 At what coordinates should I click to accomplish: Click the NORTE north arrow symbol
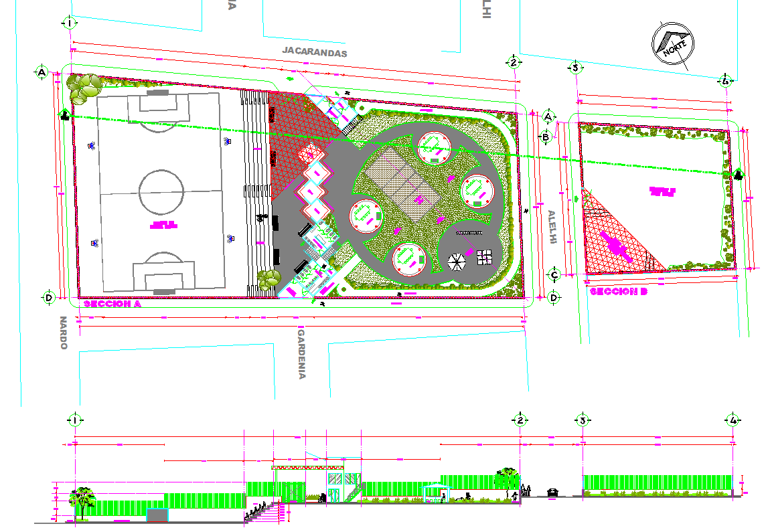674,44
